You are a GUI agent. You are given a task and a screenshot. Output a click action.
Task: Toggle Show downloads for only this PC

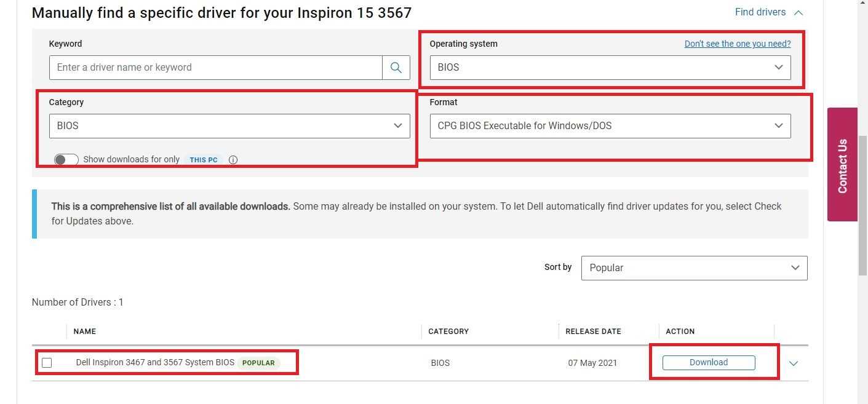(x=66, y=160)
